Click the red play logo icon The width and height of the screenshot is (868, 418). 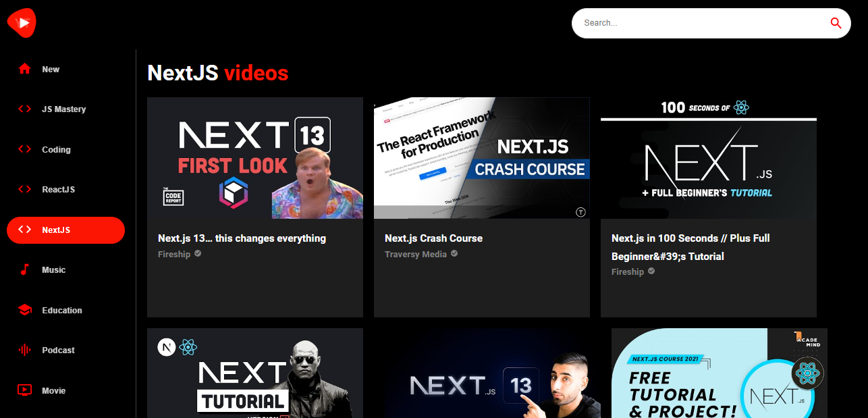pos(21,23)
